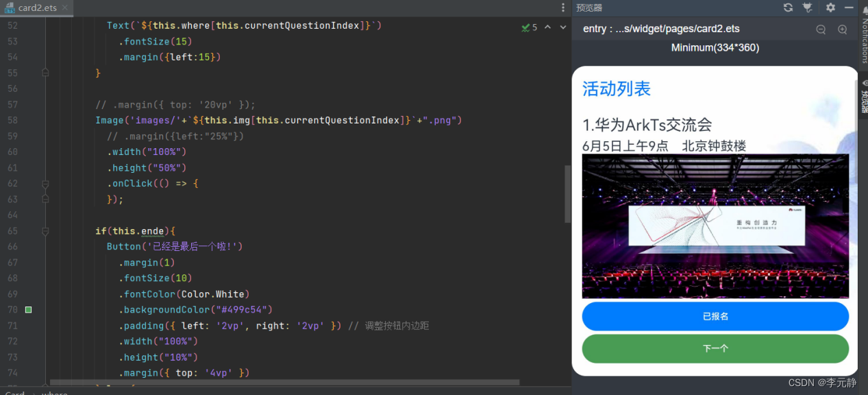This screenshot has height=395, width=868.
Task: Click the commented margin top 20vp code in line 57
Action: pos(175,105)
